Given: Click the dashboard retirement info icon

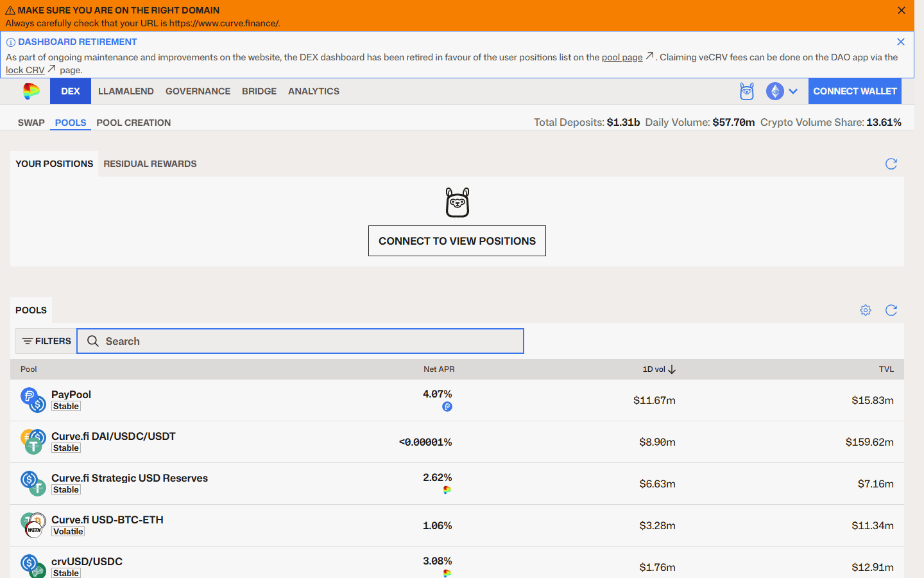Looking at the screenshot, I should click(x=11, y=42).
